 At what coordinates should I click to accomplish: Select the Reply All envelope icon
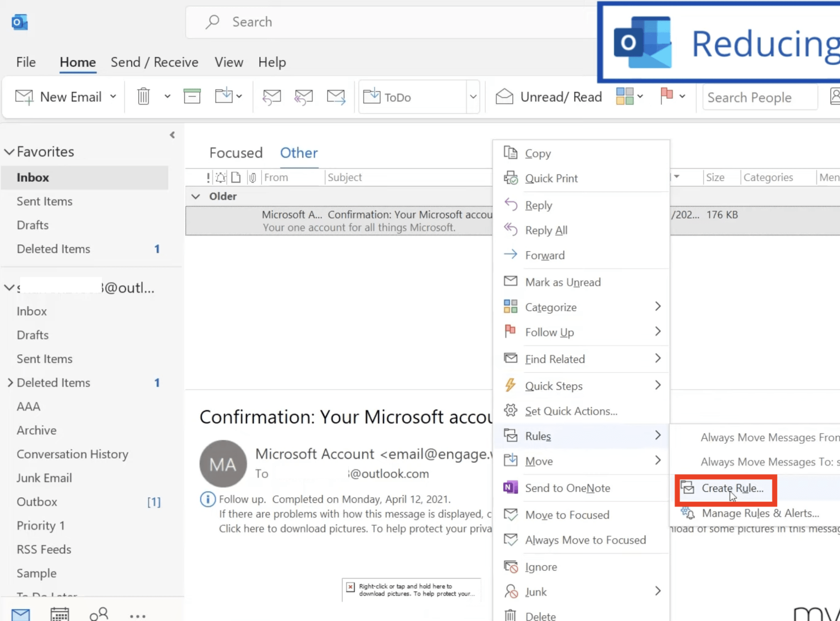304,96
